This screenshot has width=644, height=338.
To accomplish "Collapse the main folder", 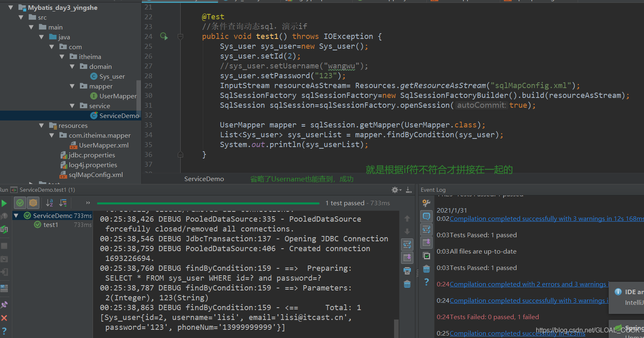I will pos(31,27).
